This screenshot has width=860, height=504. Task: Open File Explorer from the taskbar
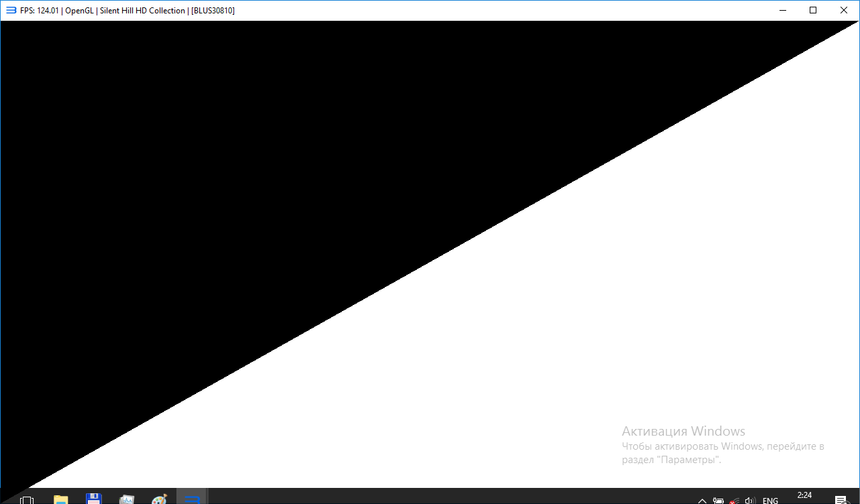click(61, 499)
